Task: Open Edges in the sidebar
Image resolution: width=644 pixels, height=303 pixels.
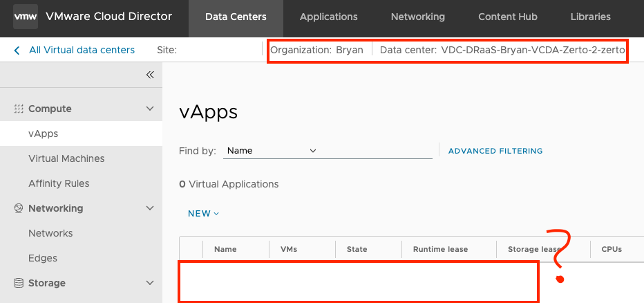Action: coord(43,258)
